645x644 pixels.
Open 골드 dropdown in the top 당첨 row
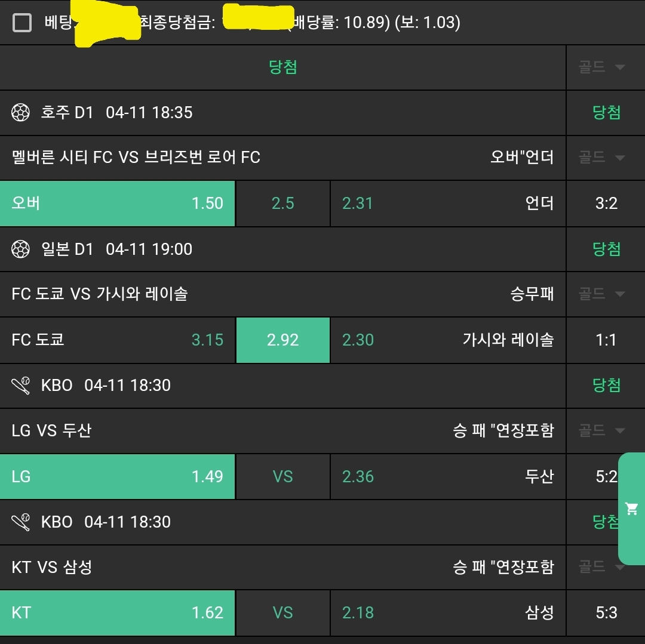point(601,67)
